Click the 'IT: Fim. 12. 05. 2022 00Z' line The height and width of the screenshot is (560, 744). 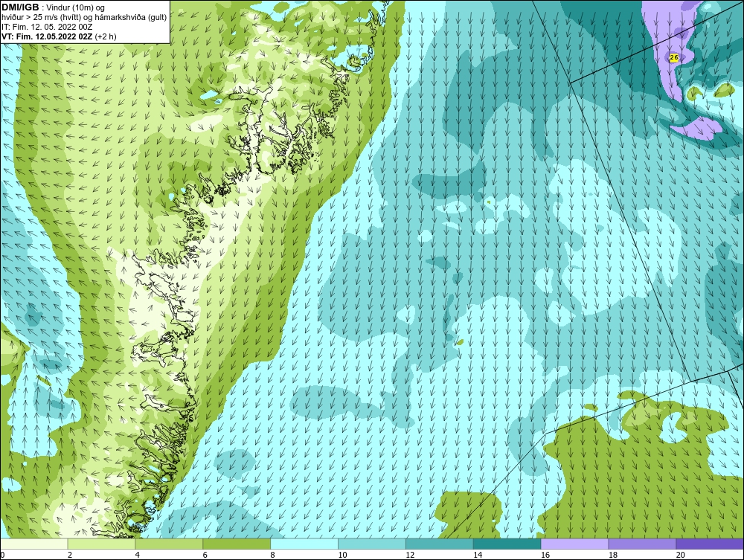pyautogui.click(x=47, y=27)
